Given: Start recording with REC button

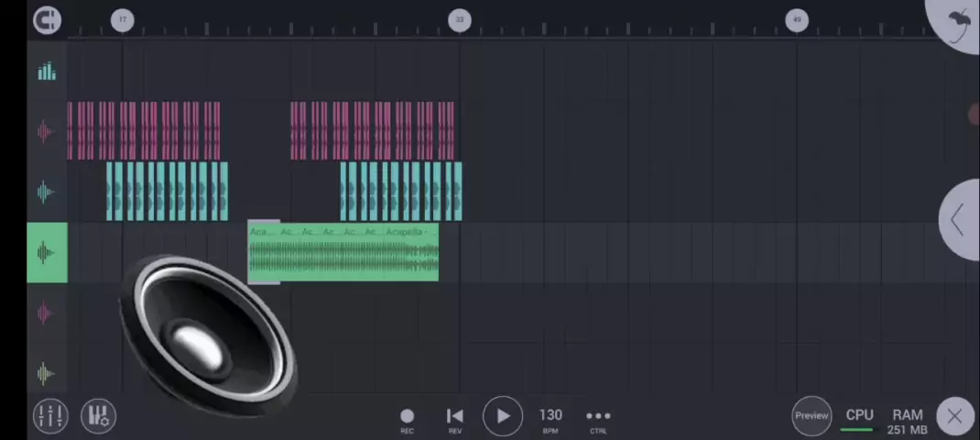Looking at the screenshot, I should (407, 420).
